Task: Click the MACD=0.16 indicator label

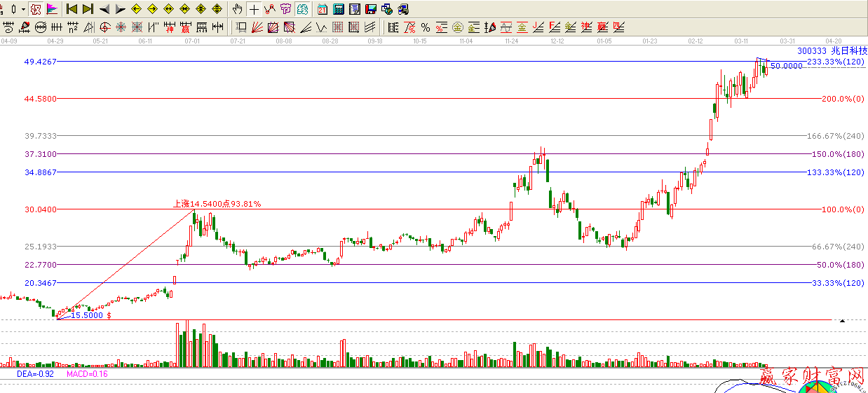Action: [x=87, y=374]
